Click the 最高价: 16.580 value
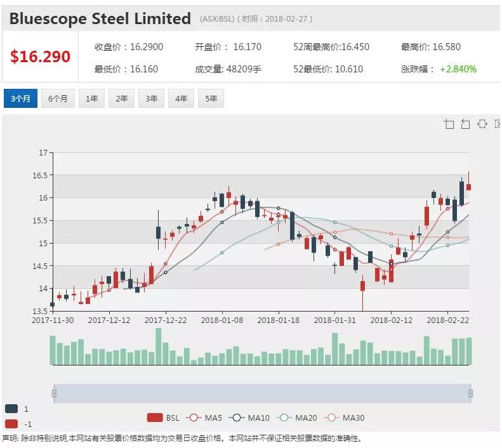 point(431,47)
